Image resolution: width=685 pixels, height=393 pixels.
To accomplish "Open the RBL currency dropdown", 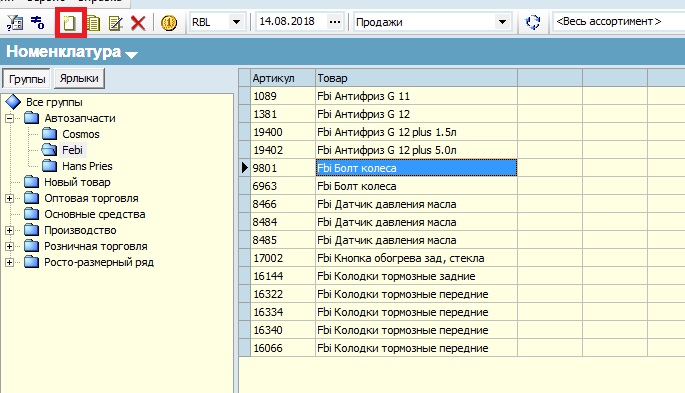I will point(236,22).
